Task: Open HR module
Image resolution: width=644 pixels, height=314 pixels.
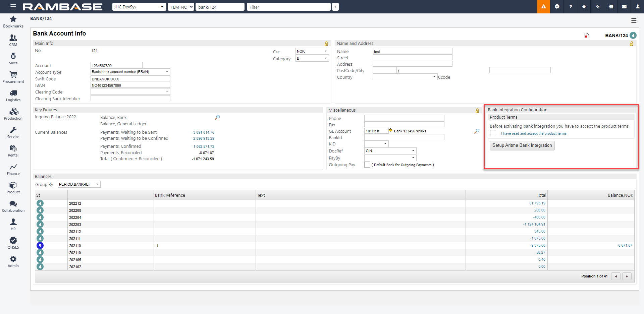Action: click(13, 225)
